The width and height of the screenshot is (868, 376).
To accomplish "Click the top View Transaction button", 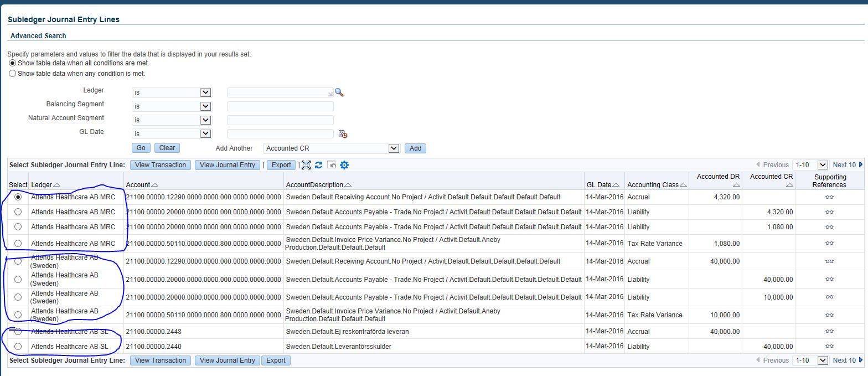I will pyautogui.click(x=161, y=165).
